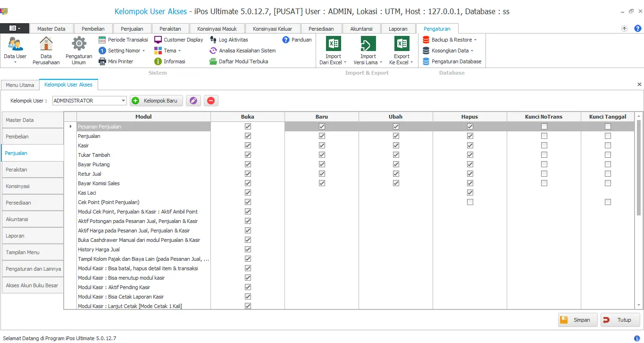Viewport: 644px width, 343px height.
Task: Select Tampilan Menu side category
Action: coord(33,252)
